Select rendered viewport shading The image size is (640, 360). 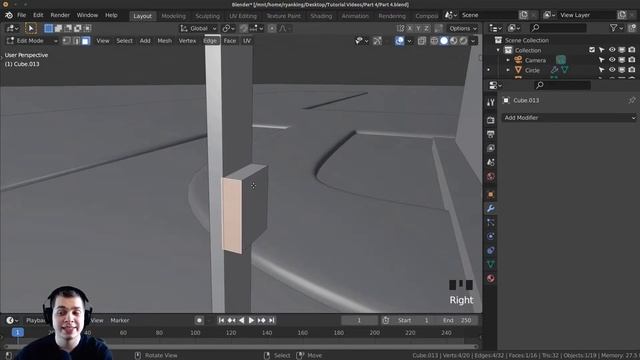tap(463, 41)
